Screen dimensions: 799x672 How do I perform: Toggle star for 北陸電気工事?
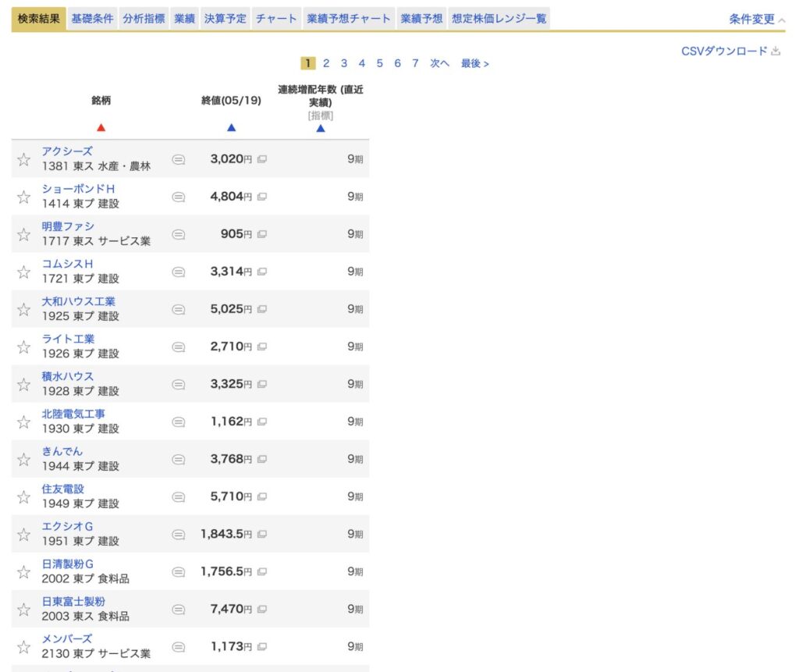[23, 422]
